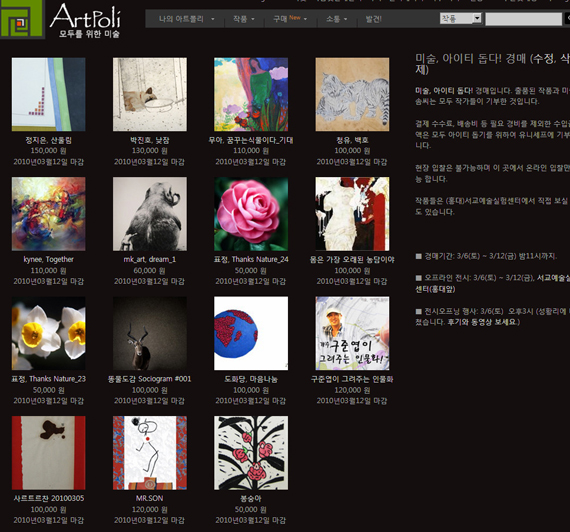Select the colorful abstract Together painting

pos(48,214)
